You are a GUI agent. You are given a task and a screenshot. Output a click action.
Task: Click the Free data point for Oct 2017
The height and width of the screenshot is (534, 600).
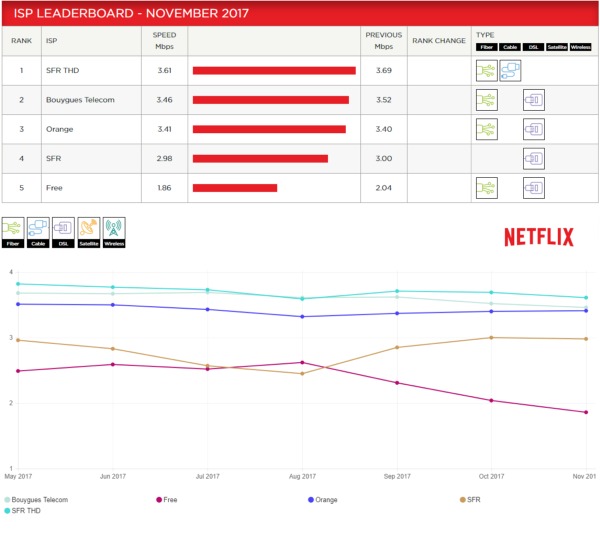click(x=491, y=400)
